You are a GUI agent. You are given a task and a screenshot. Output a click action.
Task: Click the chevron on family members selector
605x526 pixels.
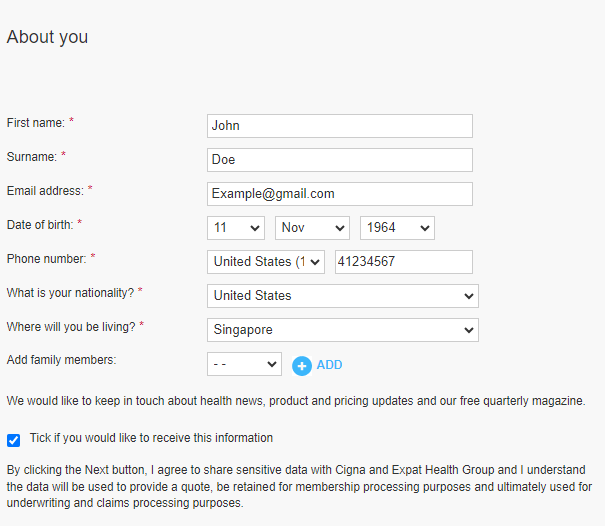(x=272, y=364)
